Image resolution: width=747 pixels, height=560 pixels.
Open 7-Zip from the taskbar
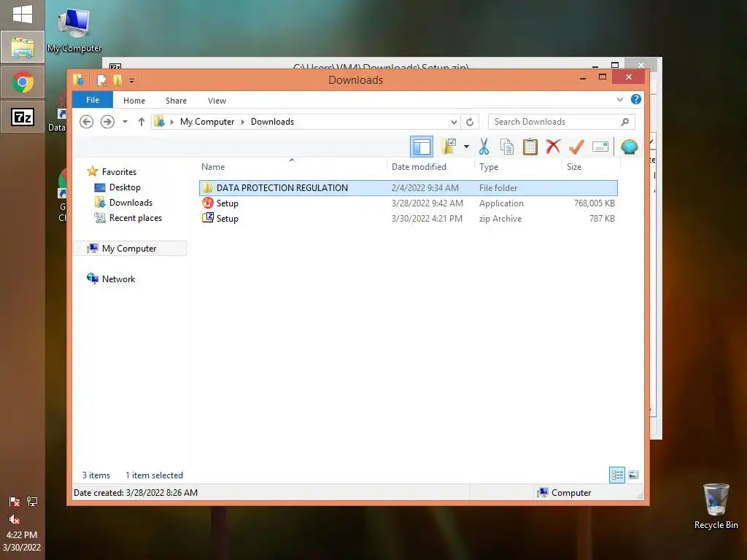23,117
